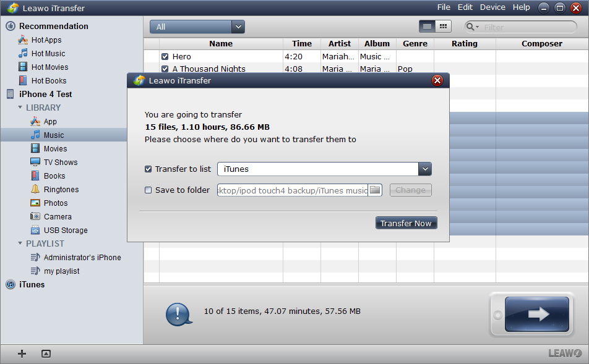This screenshot has width=589, height=364.
Task: Click the plus add icon at bottom
Action: tap(22, 353)
